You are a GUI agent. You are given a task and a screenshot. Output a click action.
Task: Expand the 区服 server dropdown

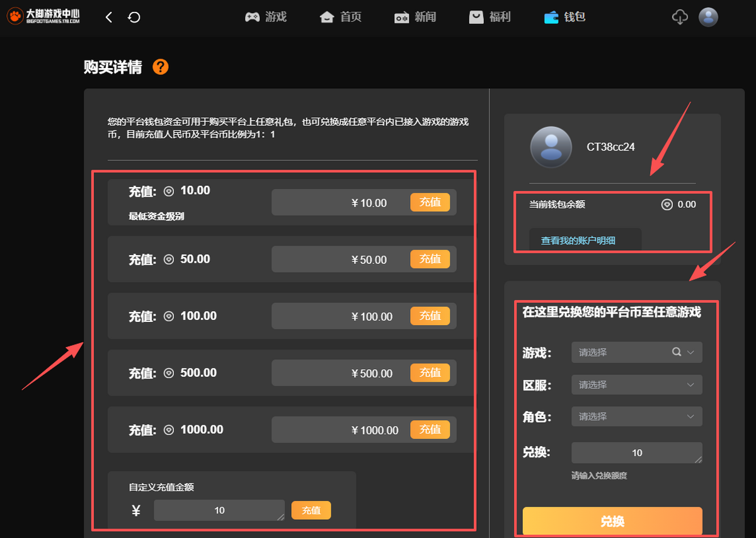(636, 384)
